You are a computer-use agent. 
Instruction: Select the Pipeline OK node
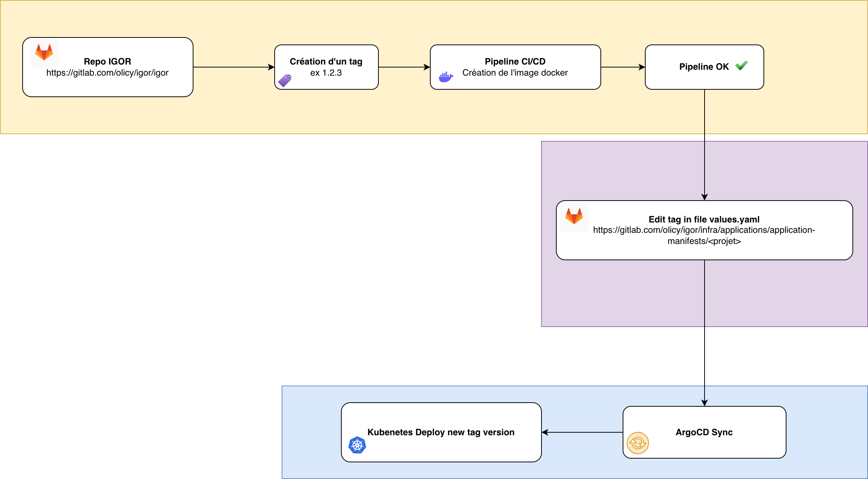(x=704, y=67)
